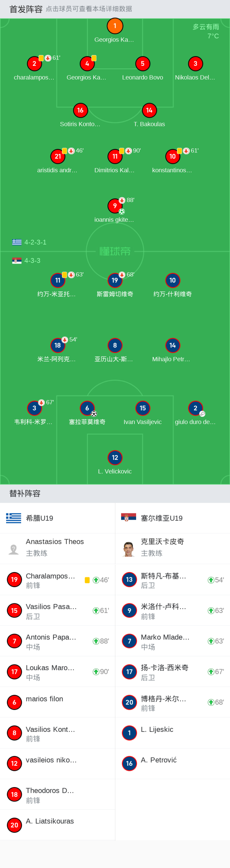Click substitution-on icon at 88' for Antonis Papa…
Screen dimensions: 230x868
(x=96, y=641)
